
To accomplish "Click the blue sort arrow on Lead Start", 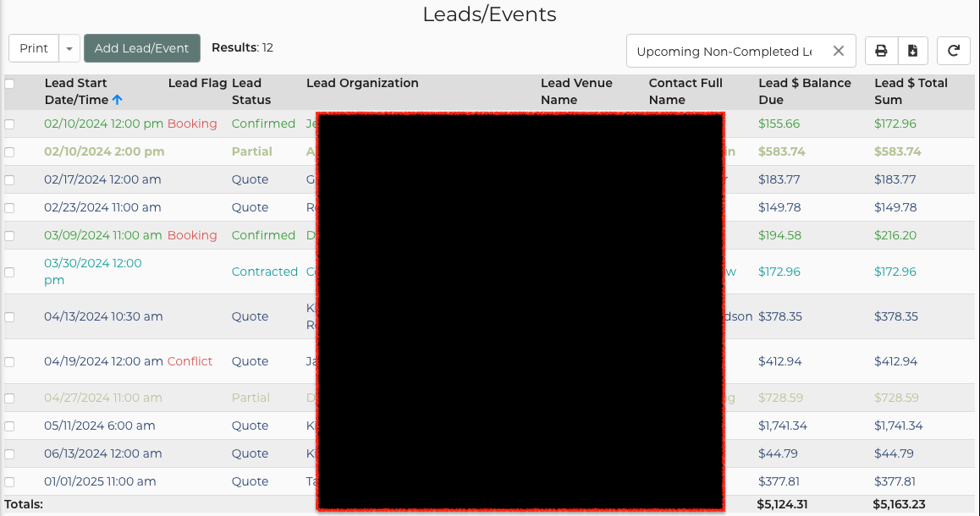I will [118, 100].
